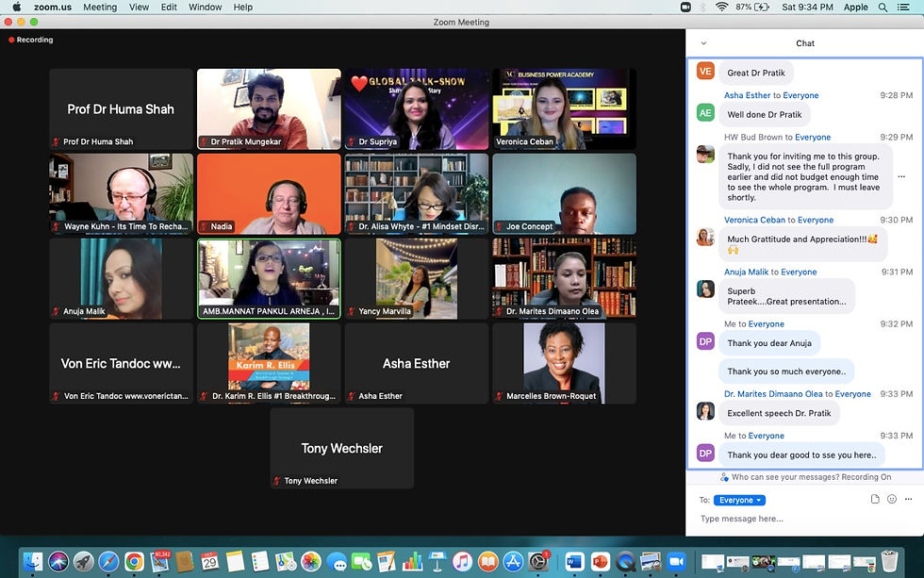Select the Von Eric Tandoc tile
The height and width of the screenshot is (578, 924).
tap(121, 364)
